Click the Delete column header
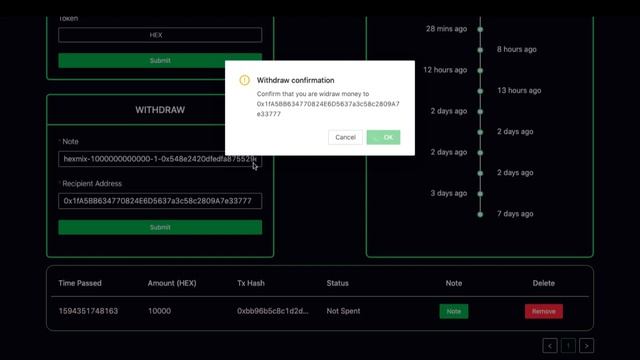Screen dimensions: 640x360 (x=544, y=283)
